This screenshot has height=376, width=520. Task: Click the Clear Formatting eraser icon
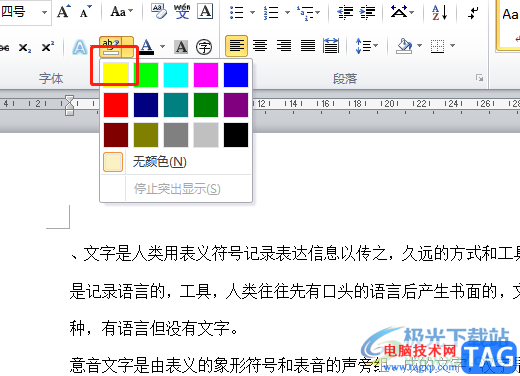coord(159,12)
